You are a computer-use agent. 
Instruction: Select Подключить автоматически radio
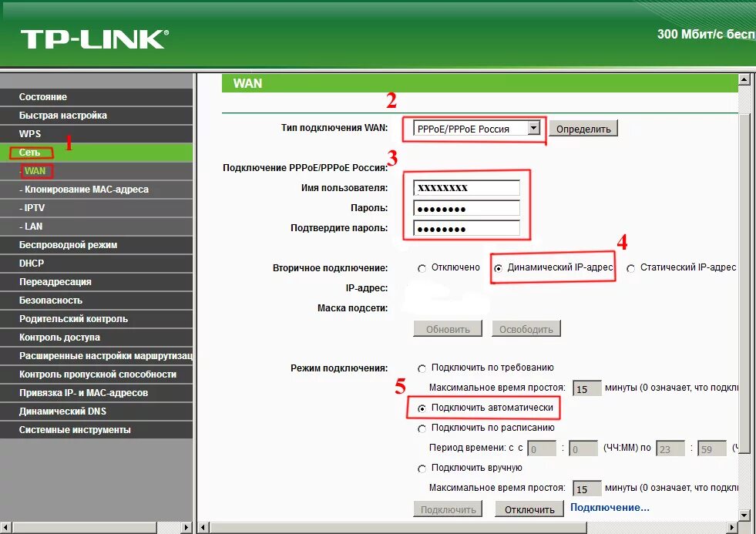pos(422,408)
